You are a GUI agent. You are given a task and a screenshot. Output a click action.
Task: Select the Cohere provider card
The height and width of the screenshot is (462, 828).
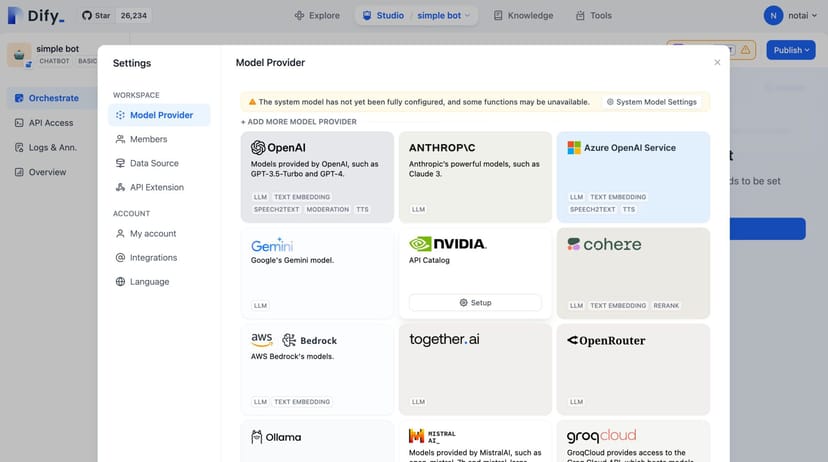(x=633, y=272)
